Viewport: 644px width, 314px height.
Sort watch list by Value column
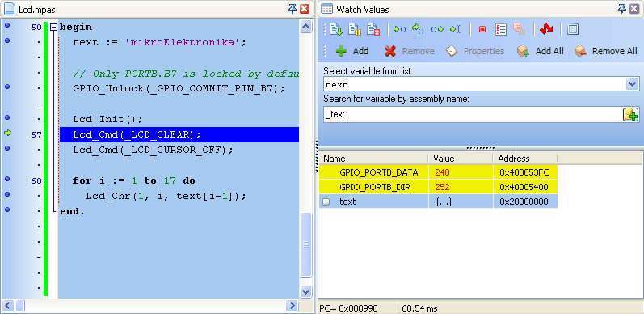point(461,159)
